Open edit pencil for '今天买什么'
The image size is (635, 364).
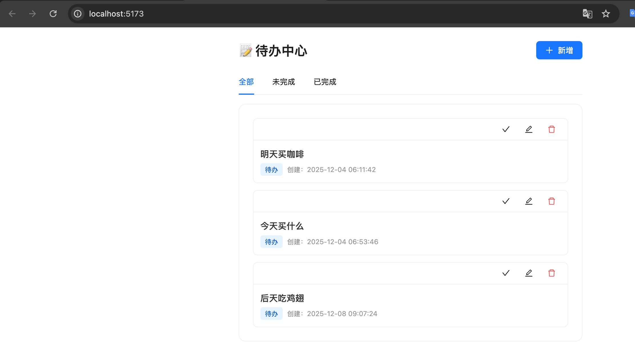[x=529, y=201]
